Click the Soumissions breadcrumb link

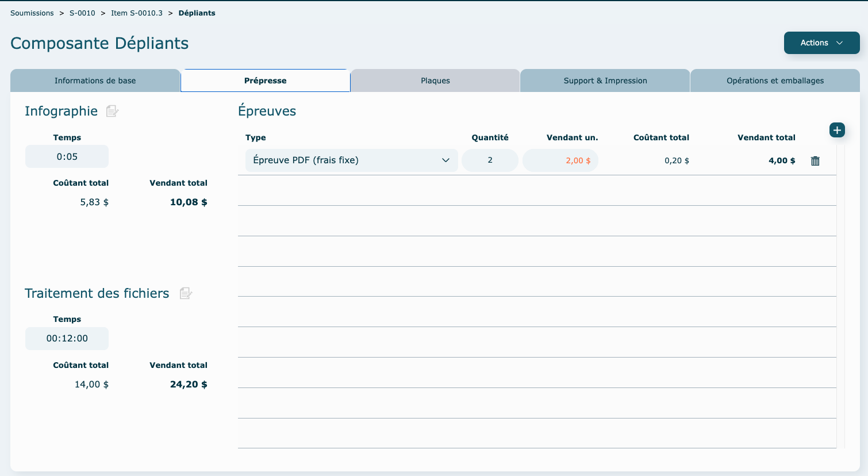pos(32,13)
